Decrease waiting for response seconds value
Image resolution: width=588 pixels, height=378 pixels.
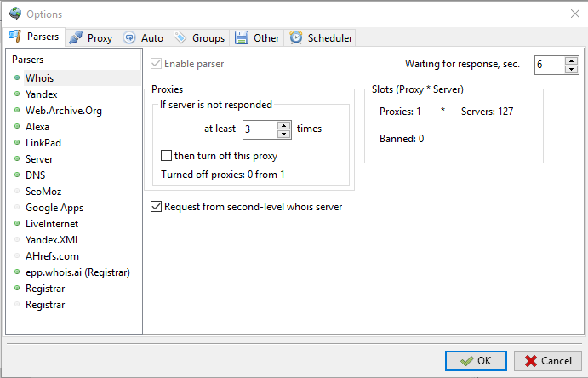pos(571,69)
